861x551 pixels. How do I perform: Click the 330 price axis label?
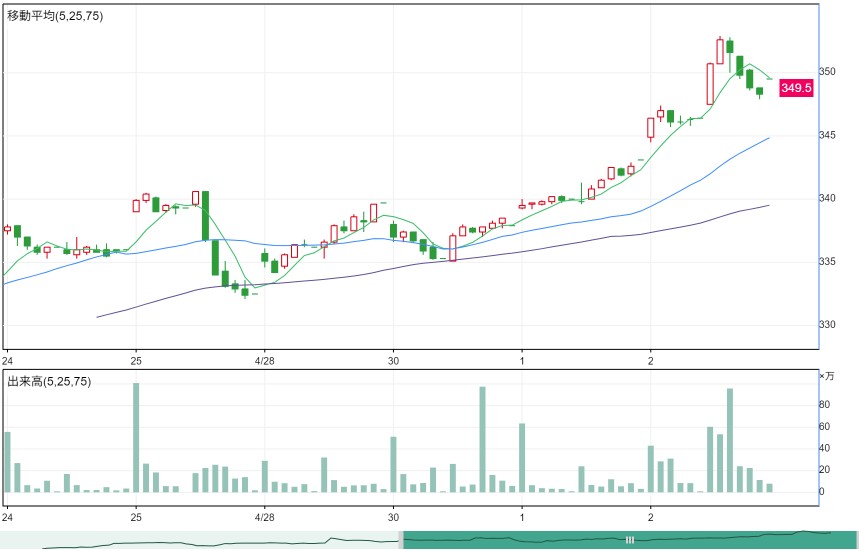827,325
